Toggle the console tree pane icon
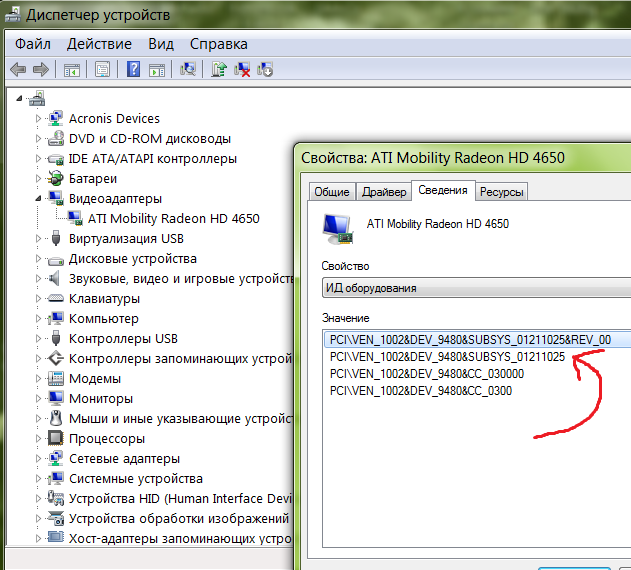Screen dimensions: 631x570 [72, 70]
